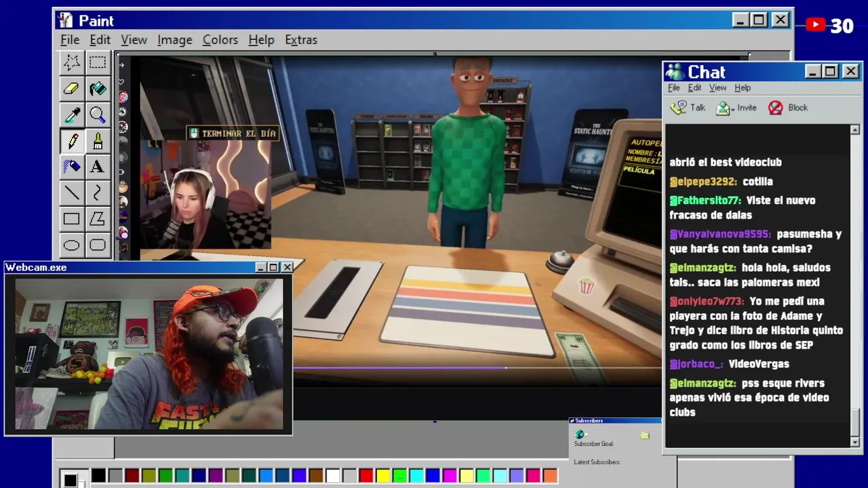Pick the Polygon shape tool
The image size is (868, 488).
[x=98, y=219]
